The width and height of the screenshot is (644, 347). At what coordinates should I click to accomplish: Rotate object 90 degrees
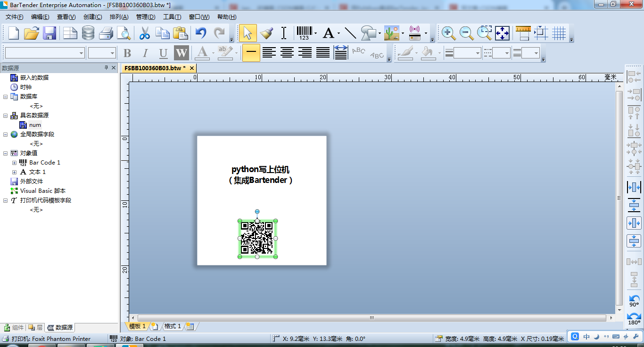point(634,301)
